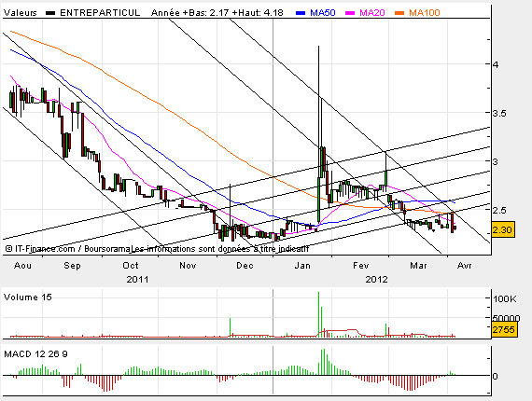This screenshot has width=532, height=401.
Task: Click the 50000 volume axis label
Action: pyautogui.click(x=505, y=318)
